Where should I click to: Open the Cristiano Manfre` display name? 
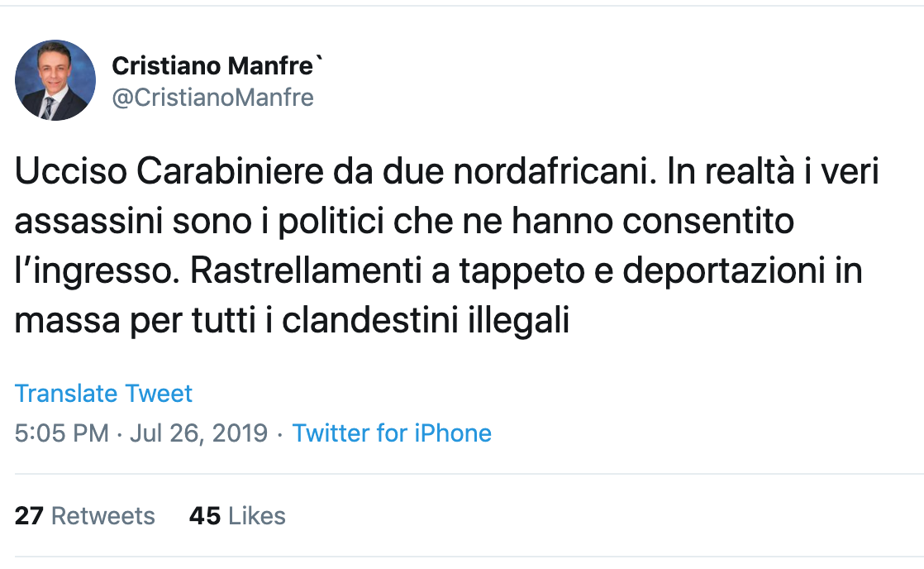point(217,65)
